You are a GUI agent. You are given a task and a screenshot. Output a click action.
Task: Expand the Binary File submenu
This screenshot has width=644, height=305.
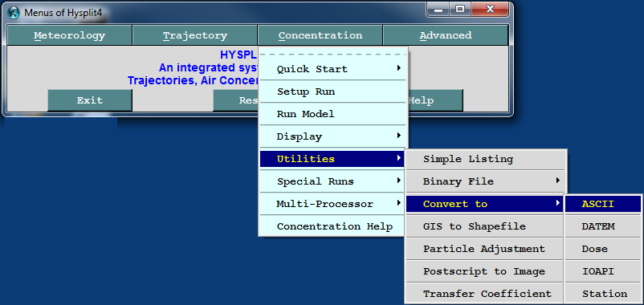click(486, 181)
